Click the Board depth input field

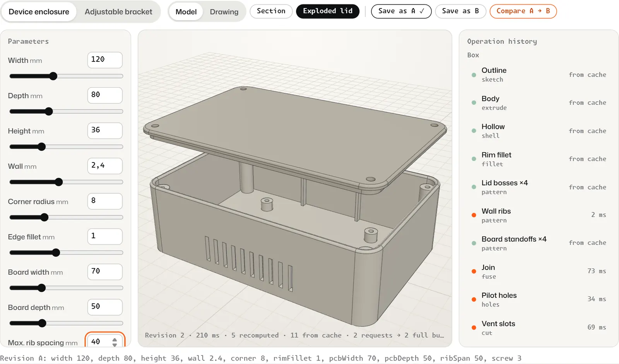[105, 307]
